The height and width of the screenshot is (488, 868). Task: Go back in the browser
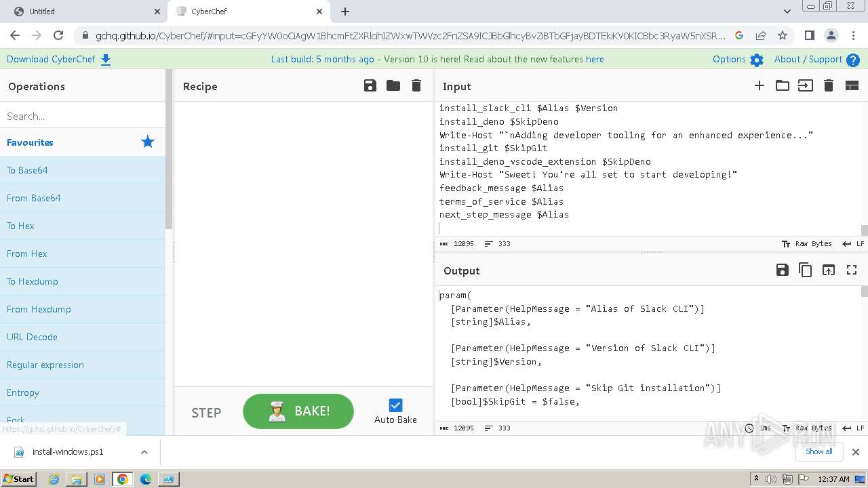[15, 35]
